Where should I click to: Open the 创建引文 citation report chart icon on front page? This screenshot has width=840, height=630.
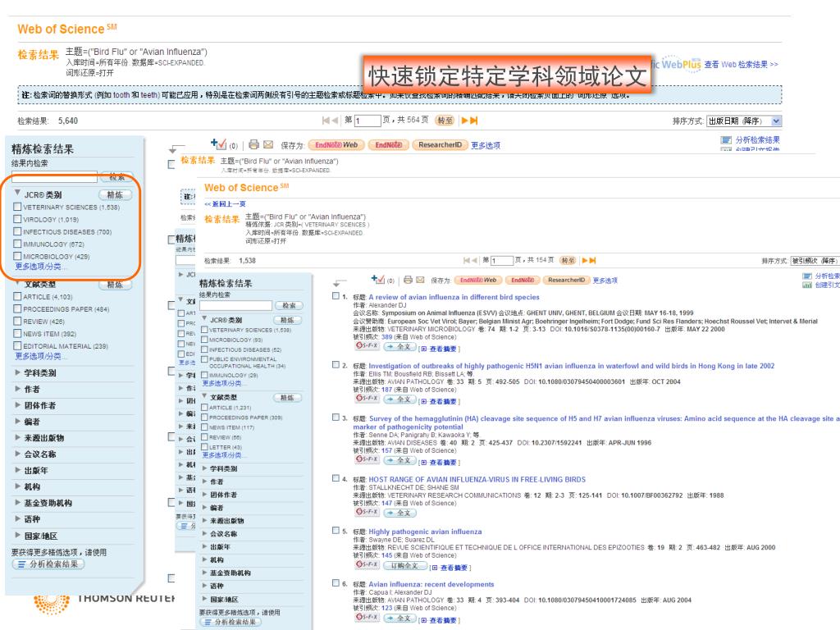click(x=807, y=285)
